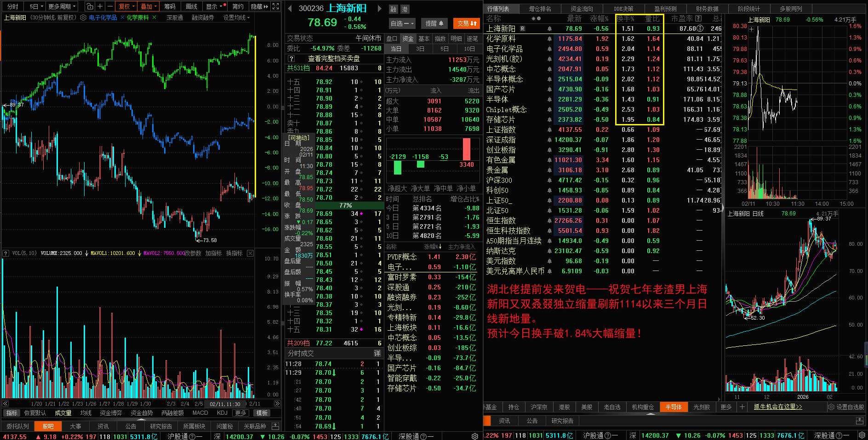The image size is (868, 440).
Task: Click the crosshair plus on intraday chart
Action: [x=752, y=29]
